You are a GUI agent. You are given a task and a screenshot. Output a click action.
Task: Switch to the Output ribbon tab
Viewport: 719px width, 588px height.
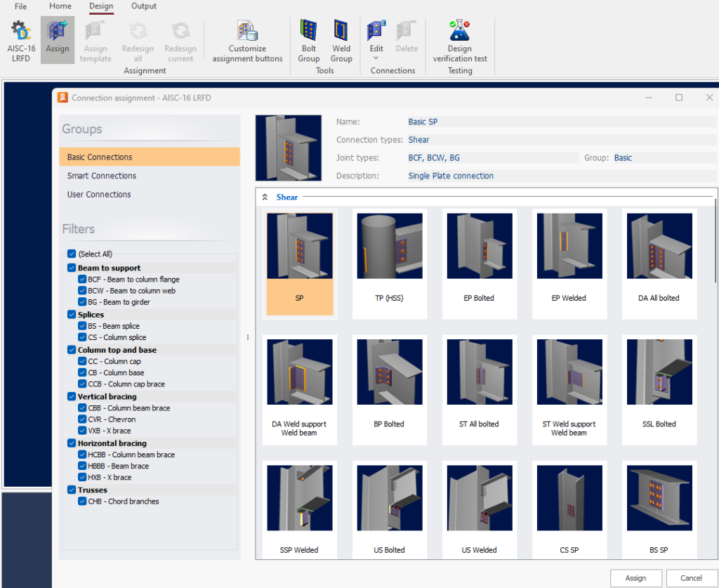[144, 6]
